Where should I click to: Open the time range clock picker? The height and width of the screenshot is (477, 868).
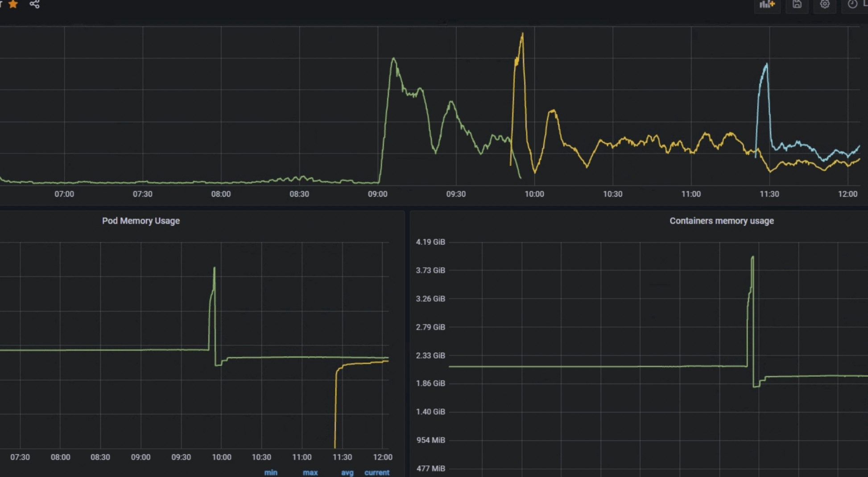(852, 4)
